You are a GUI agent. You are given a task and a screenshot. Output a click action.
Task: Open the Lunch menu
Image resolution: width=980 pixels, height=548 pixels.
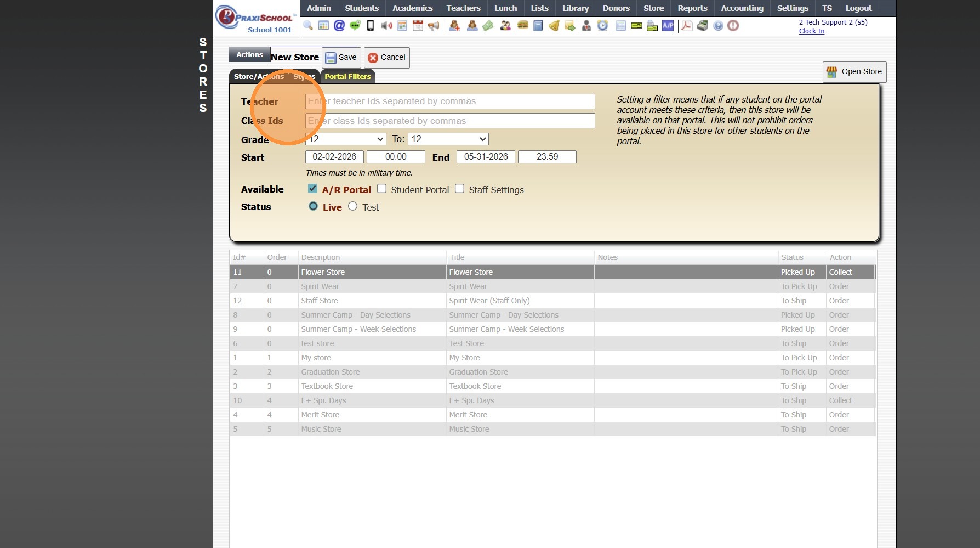[x=505, y=8]
